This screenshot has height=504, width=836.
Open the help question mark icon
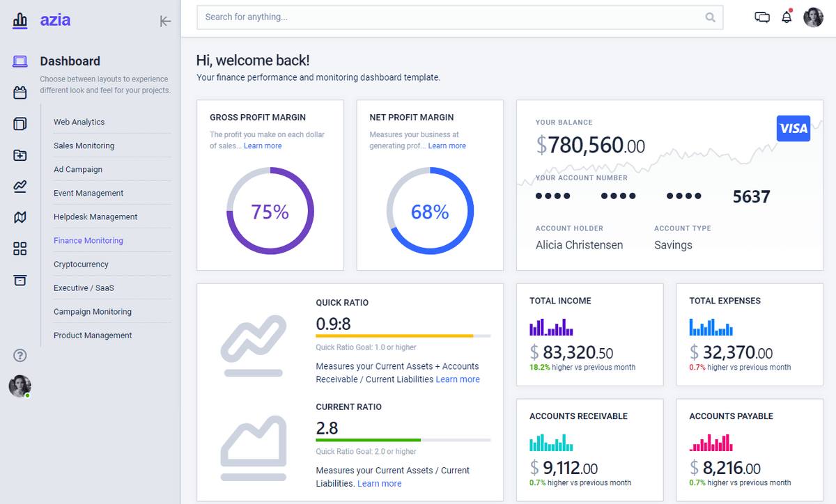click(x=20, y=356)
